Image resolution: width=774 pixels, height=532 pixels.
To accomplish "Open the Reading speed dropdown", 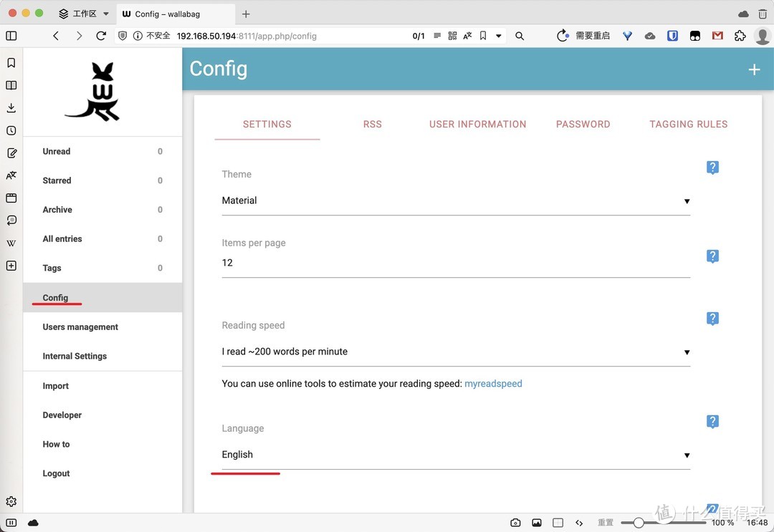I will [456, 352].
